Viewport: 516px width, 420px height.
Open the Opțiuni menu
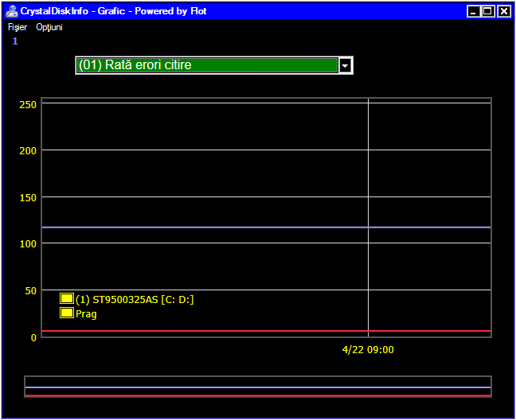pos(49,27)
